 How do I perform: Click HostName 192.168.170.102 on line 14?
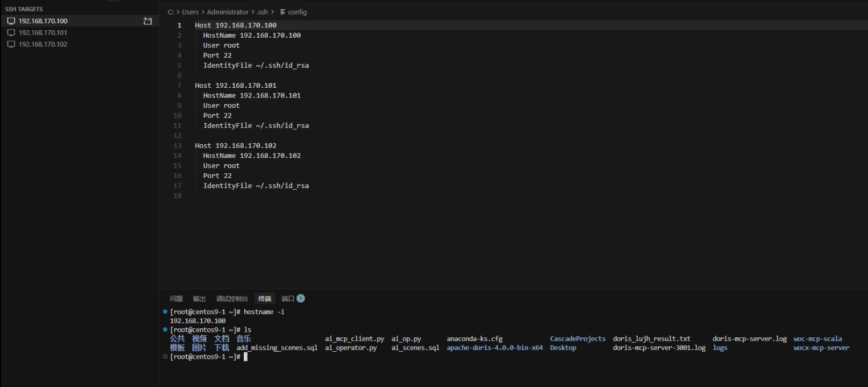pyautogui.click(x=252, y=156)
